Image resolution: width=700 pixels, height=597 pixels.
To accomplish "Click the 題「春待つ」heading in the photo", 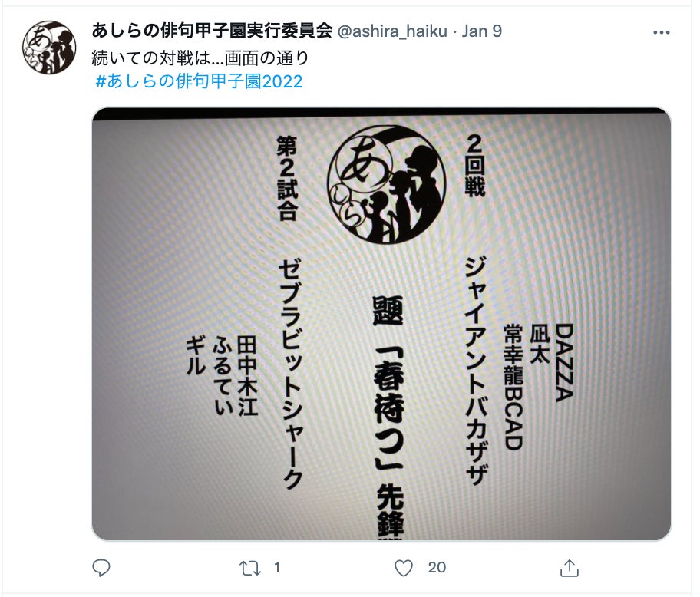I will click(x=388, y=384).
